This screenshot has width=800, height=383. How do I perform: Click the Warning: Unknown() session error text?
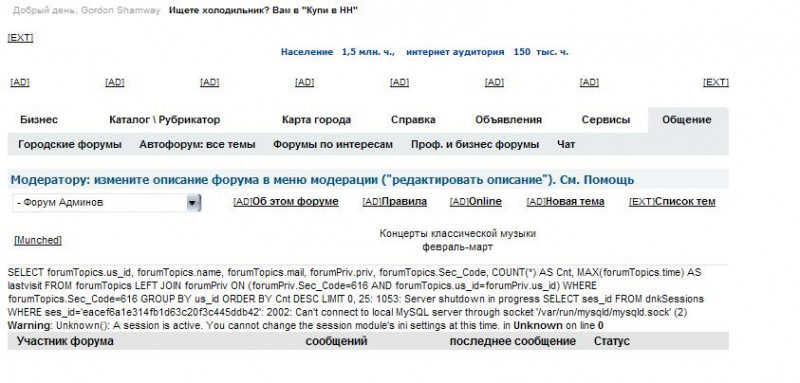click(x=306, y=325)
